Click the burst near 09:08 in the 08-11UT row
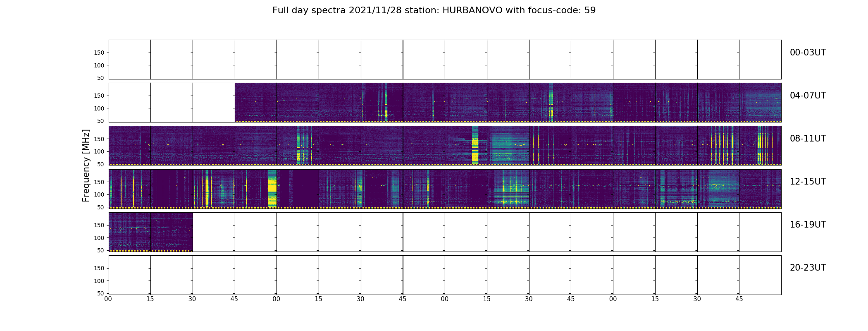Viewport: 868px width, 331px height. coord(298,145)
